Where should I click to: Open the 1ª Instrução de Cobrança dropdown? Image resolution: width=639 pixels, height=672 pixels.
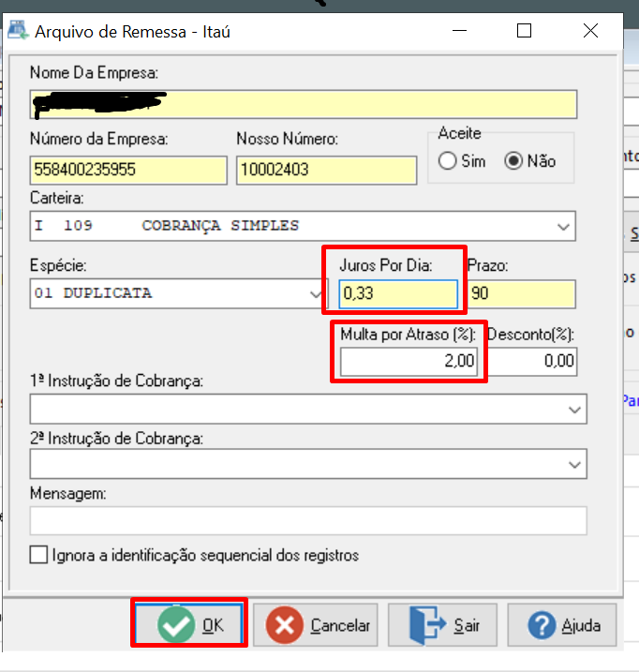click(574, 410)
